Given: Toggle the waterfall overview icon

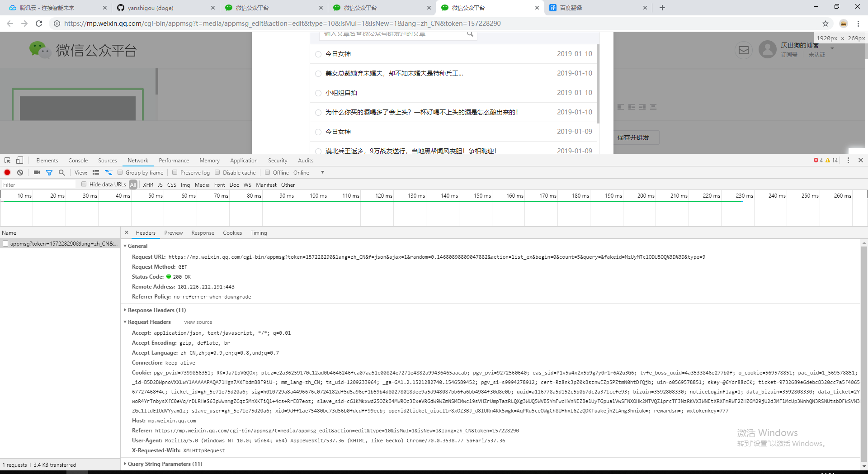Looking at the screenshot, I should coord(108,172).
